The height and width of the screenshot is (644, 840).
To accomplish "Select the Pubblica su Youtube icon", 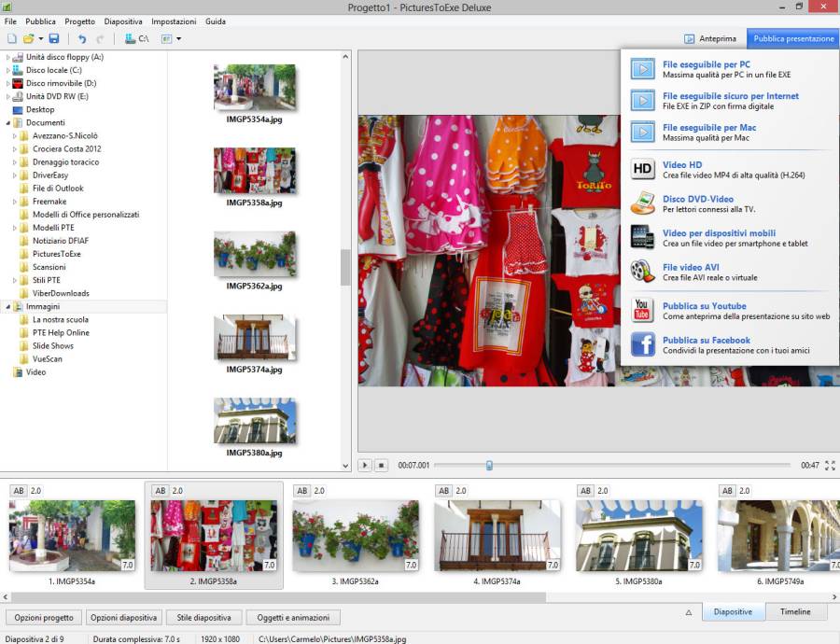I will tap(642, 310).
